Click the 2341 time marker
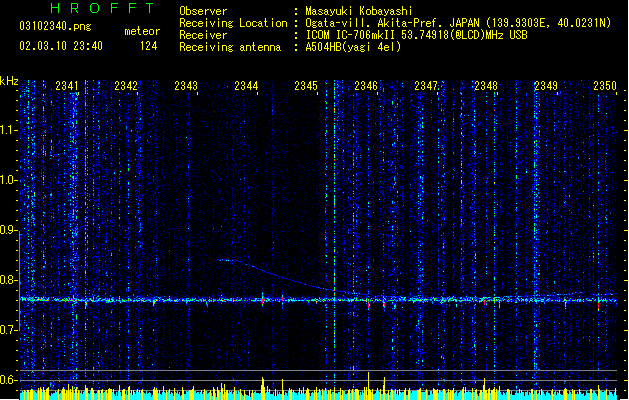 pyautogui.click(x=67, y=86)
